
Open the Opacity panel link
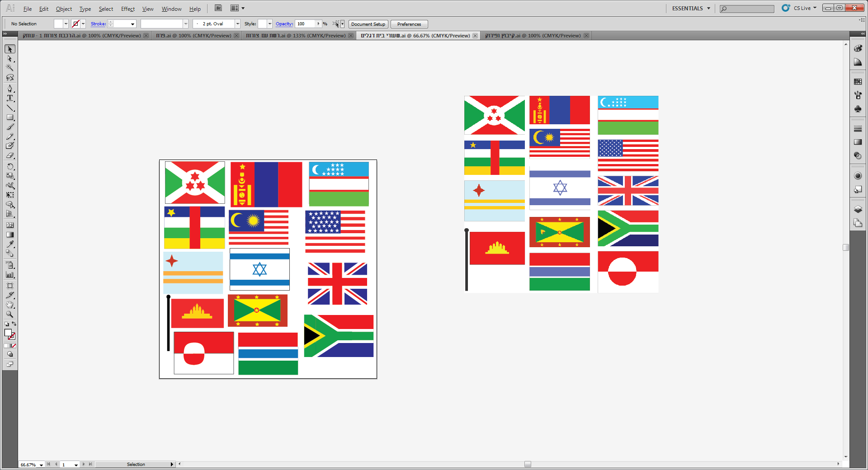pyautogui.click(x=284, y=24)
